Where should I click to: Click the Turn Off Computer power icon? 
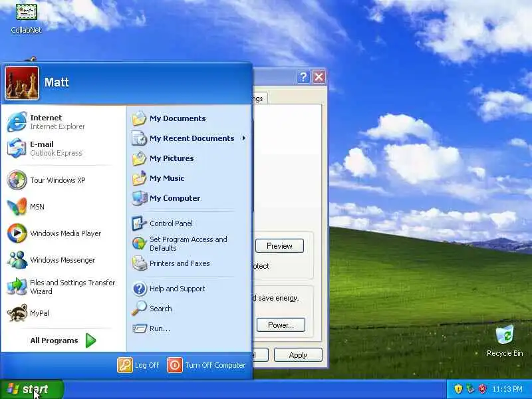175,365
